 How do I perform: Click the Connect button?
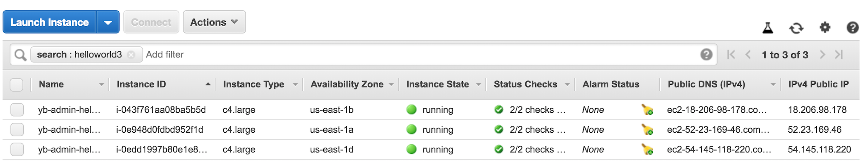[151, 22]
